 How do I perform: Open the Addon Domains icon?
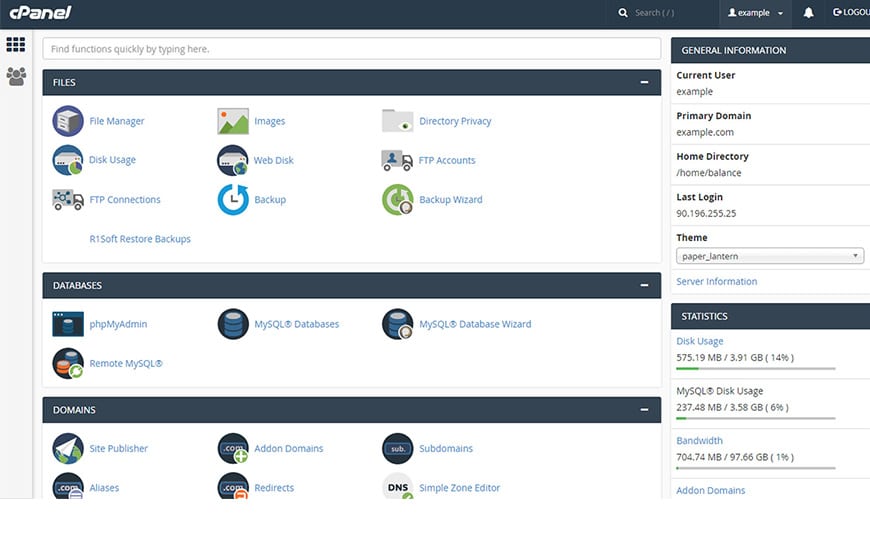233,449
